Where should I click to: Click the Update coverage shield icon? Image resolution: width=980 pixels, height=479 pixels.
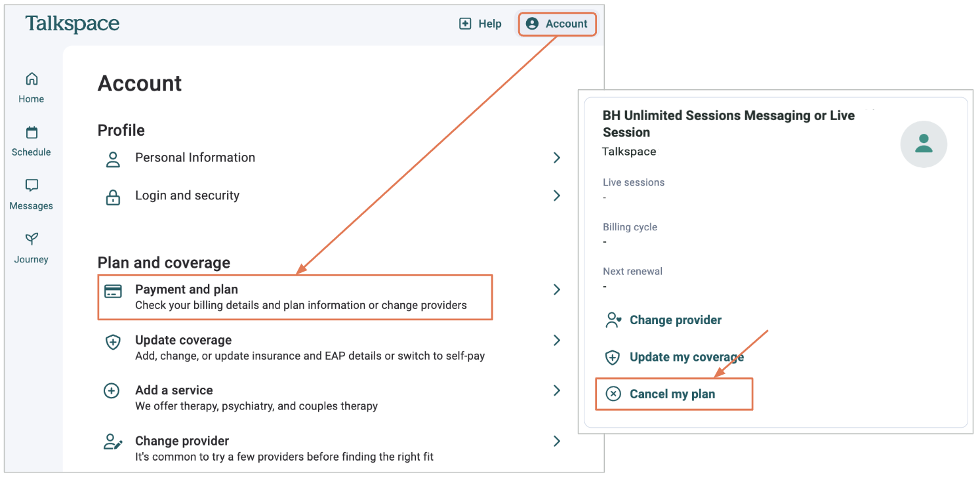pos(113,342)
